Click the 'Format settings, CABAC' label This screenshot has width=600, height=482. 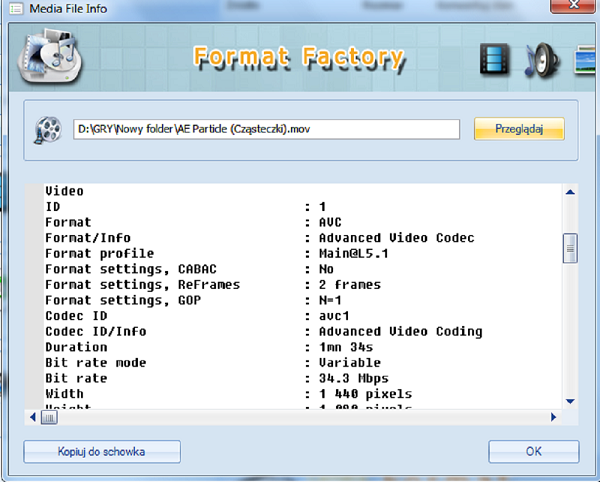(131, 269)
